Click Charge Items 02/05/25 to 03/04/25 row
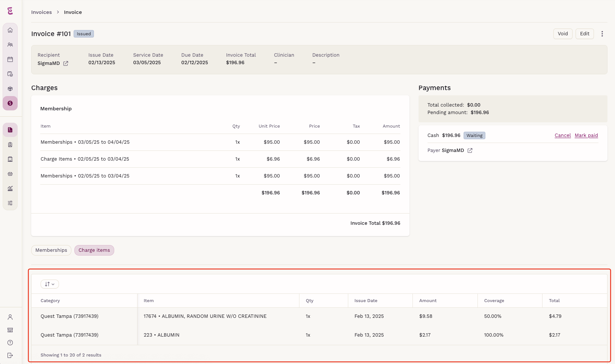The image size is (615, 364). (221, 159)
